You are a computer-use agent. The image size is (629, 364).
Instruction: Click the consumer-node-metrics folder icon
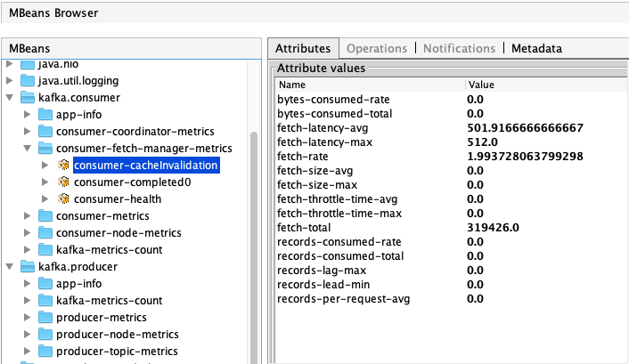(x=45, y=232)
